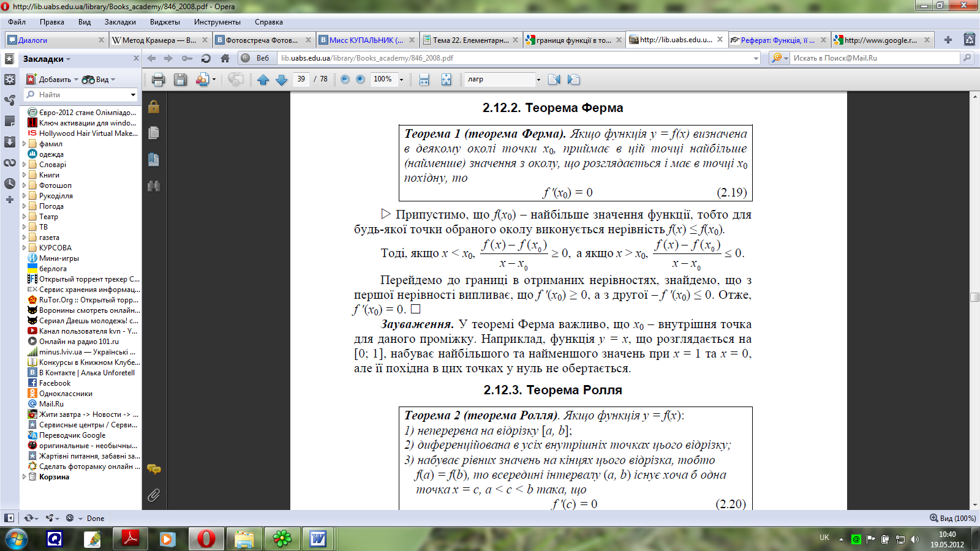Open Opera Link sync status icon

30,518
